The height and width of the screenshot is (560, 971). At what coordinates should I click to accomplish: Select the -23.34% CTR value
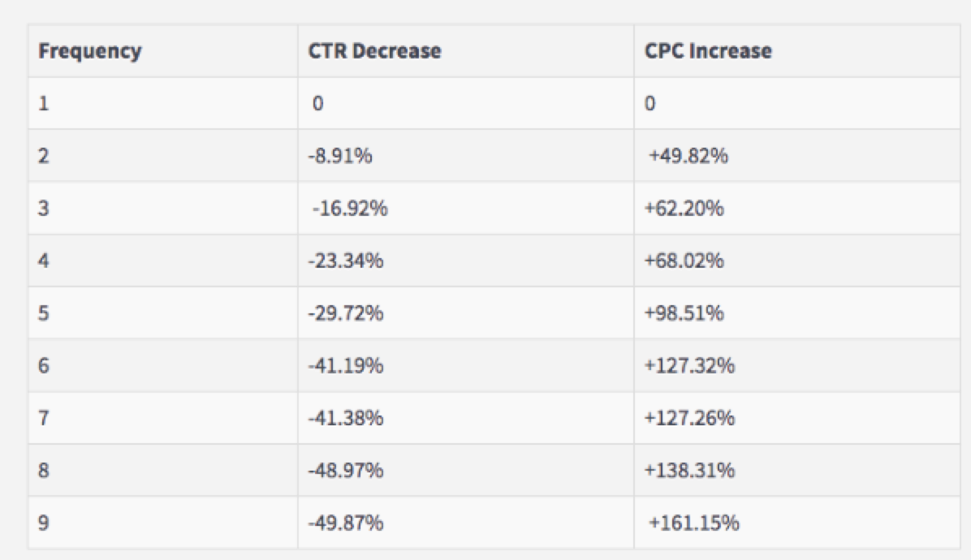(x=346, y=261)
